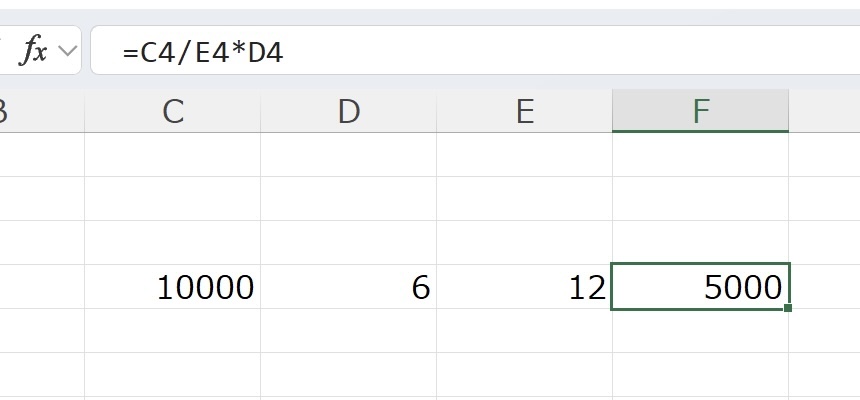
Task: Select the cell containing 6
Action: (348, 287)
